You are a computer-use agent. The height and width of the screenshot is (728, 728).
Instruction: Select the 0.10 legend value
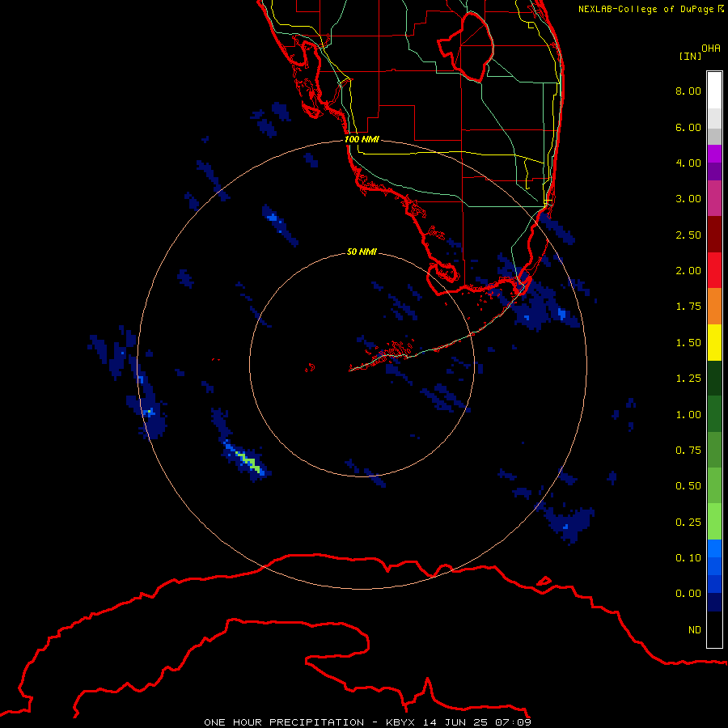(688, 558)
